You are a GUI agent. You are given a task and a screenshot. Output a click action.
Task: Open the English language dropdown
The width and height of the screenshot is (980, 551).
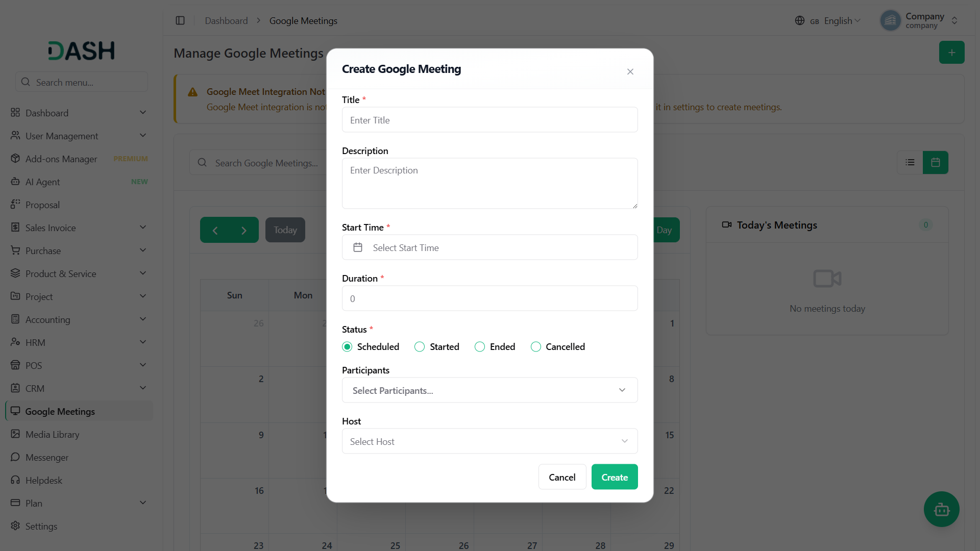click(835, 20)
